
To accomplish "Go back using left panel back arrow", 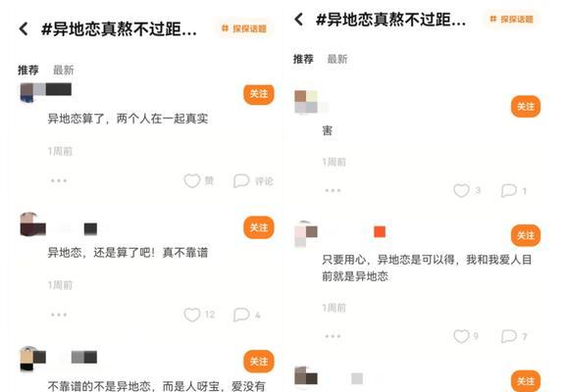I will pyautogui.click(x=24, y=28).
